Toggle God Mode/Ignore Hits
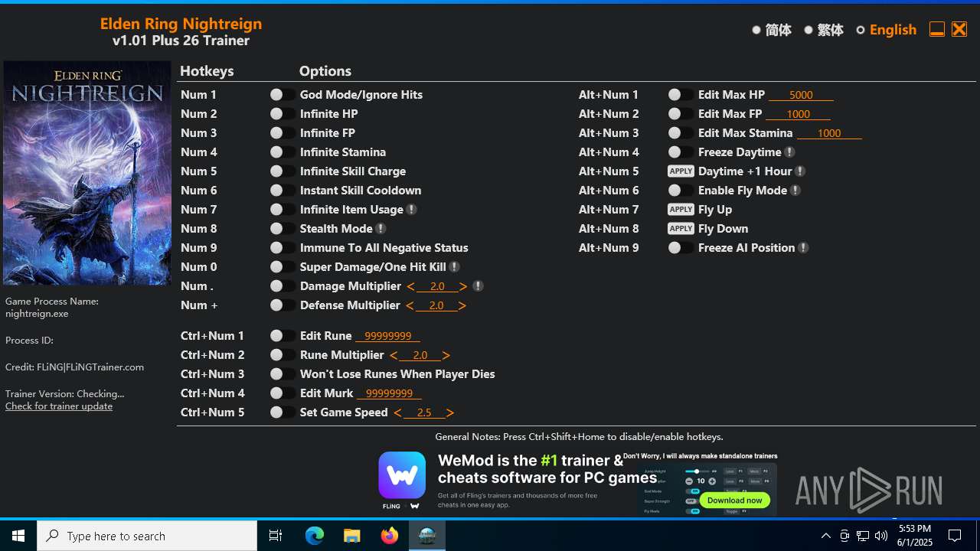This screenshot has height=551, width=980. (x=283, y=95)
